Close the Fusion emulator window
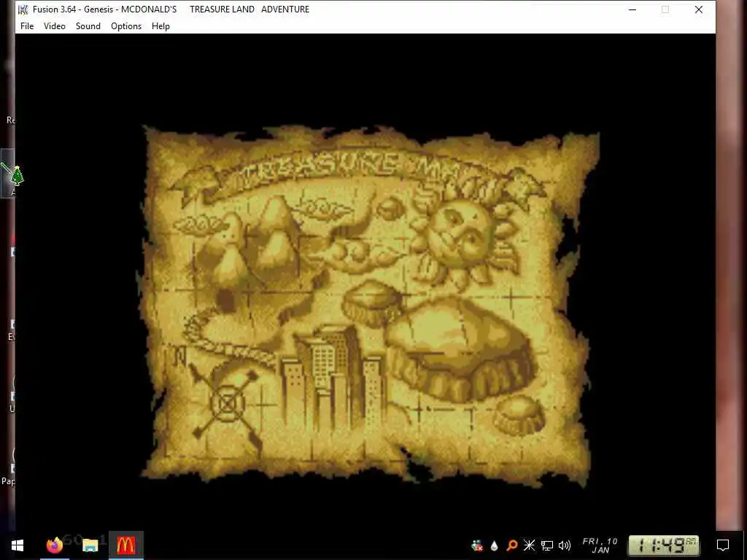The width and height of the screenshot is (747, 560). tap(698, 9)
